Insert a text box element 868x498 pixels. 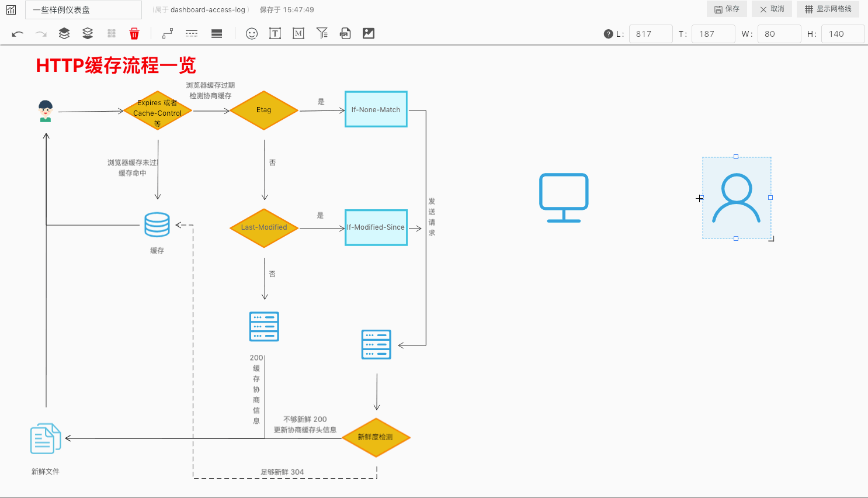[x=275, y=34]
